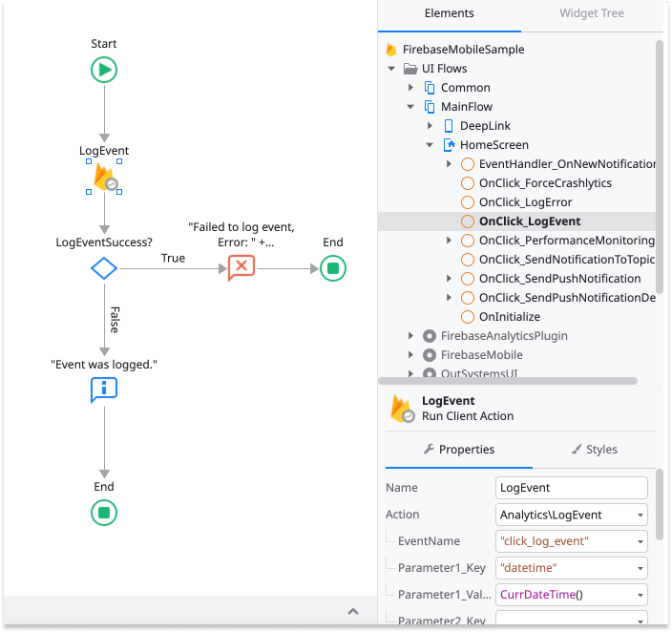The image size is (672, 632).
Task: Open the Styles tab
Action: pos(595,450)
